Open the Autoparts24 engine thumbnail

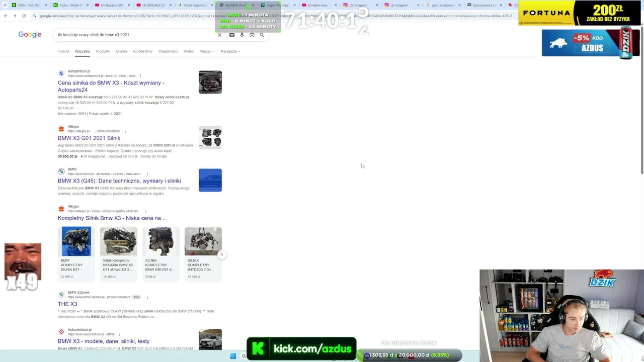click(x=210, y=82)
